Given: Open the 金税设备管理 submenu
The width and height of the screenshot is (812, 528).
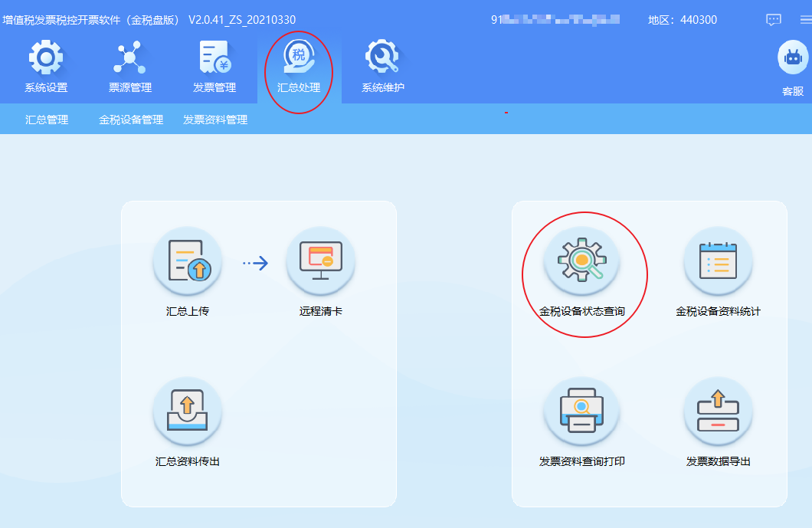Looking at the screenshot, I should (131, 120).
